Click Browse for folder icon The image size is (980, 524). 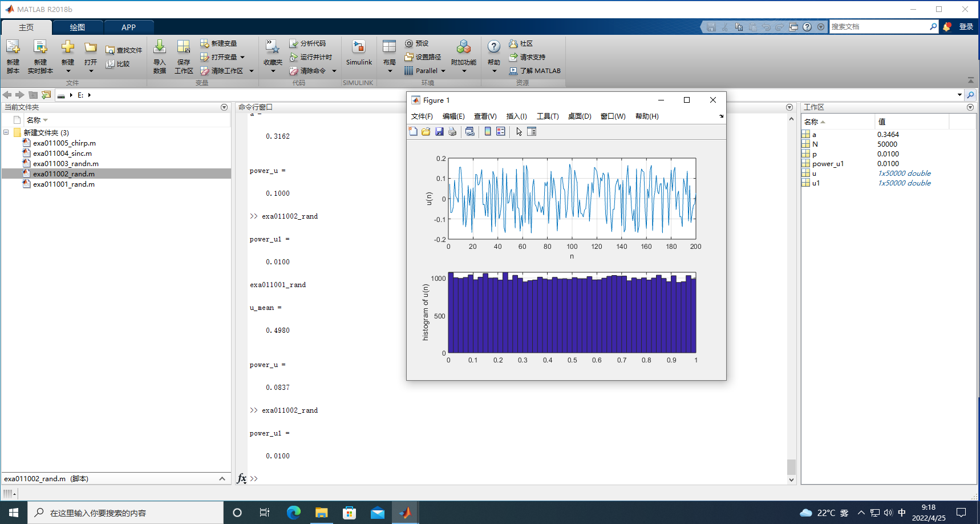[x=46, y=95]
